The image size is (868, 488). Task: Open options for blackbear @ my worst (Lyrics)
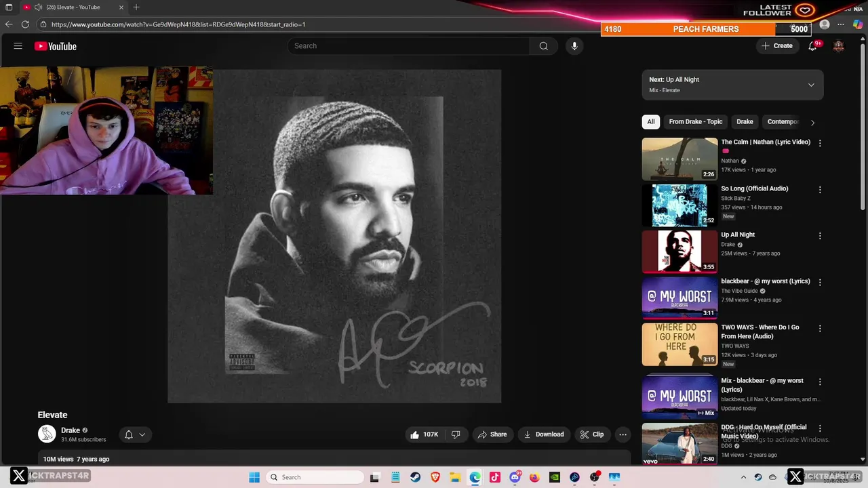[x=820, y=282]
